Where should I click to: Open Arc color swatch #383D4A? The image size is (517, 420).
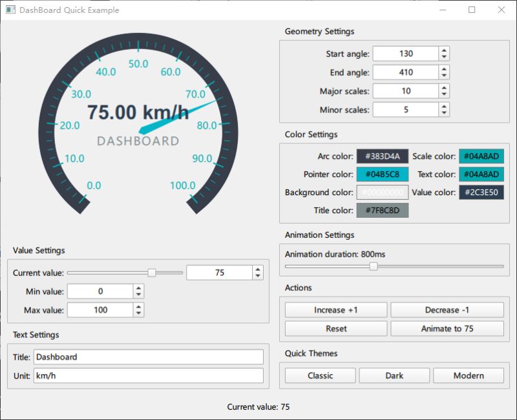click(383, 156)
